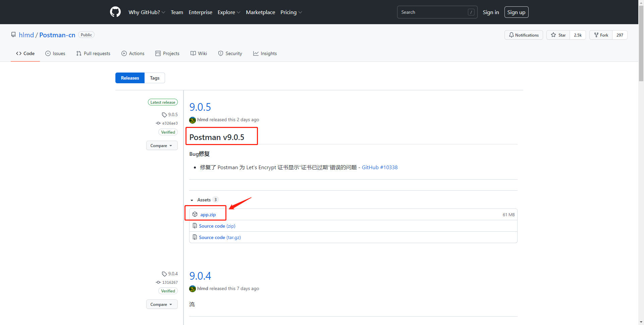644x325 pixels.
Task: Expand the Explore dropdown menu
Action: (229, 12)
